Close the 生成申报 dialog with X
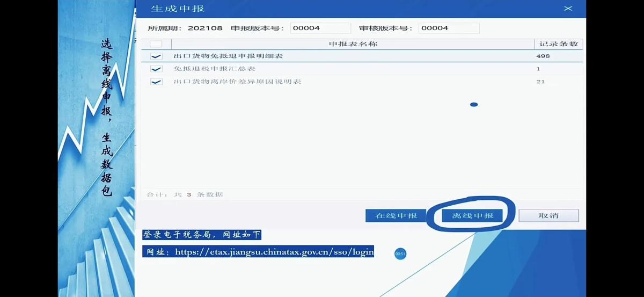 click(x=568, y=9)
